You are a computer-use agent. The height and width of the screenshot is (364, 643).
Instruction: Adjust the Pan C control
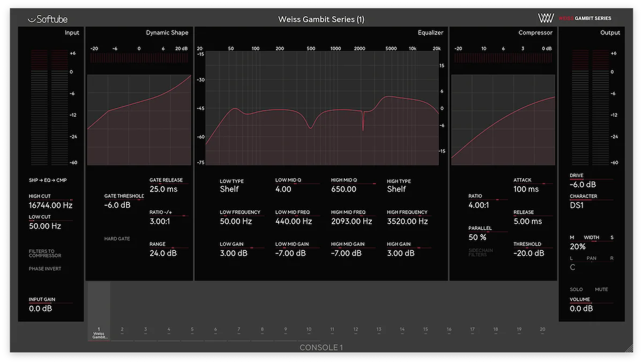click(591, 263)
